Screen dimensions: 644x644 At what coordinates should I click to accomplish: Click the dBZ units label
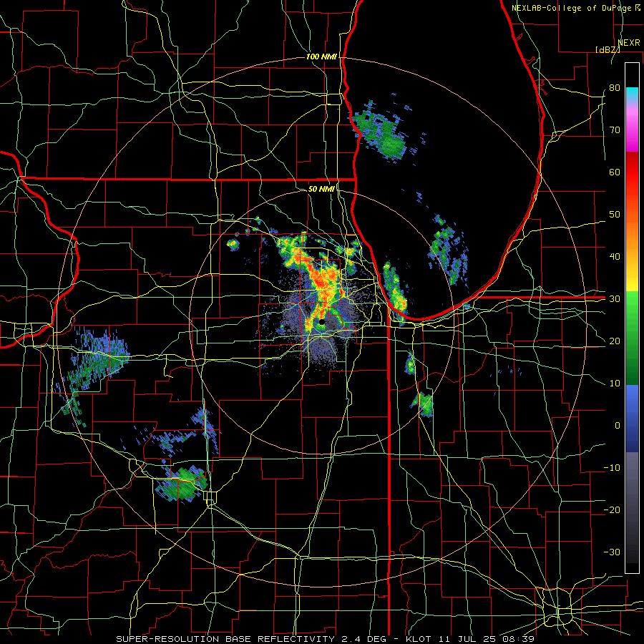[x=608, y=49]
